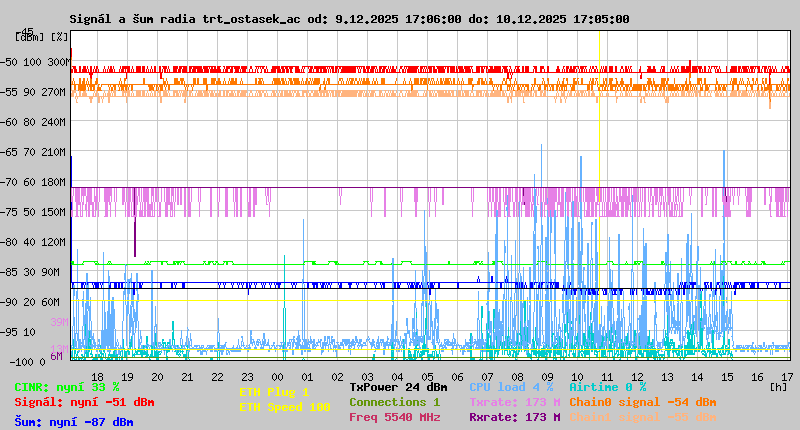Click the '-50 100 300M' y-axis label
The width and height of the screenshot is (800, 430).
tap(35, 62)
